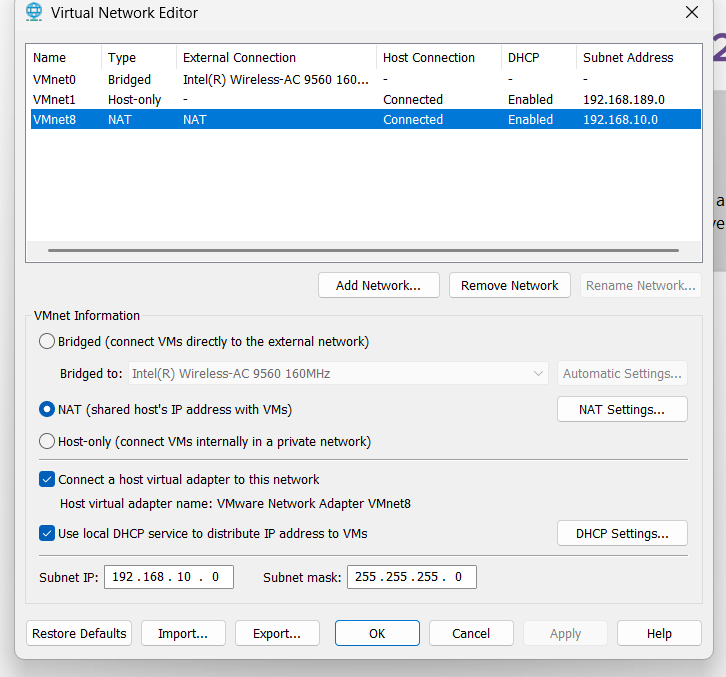Close the Virtual Network Editor dialog
The width and height of the screenshot is (726, 677).
(x=691, y=13)
